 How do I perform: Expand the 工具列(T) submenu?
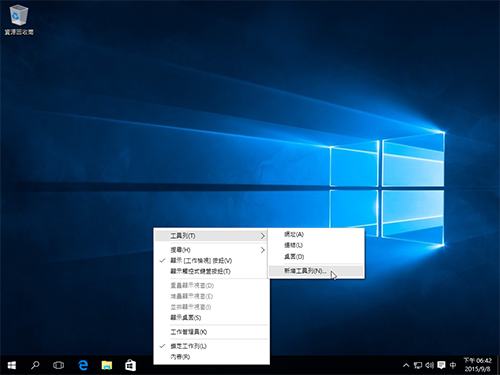[211, 236]
